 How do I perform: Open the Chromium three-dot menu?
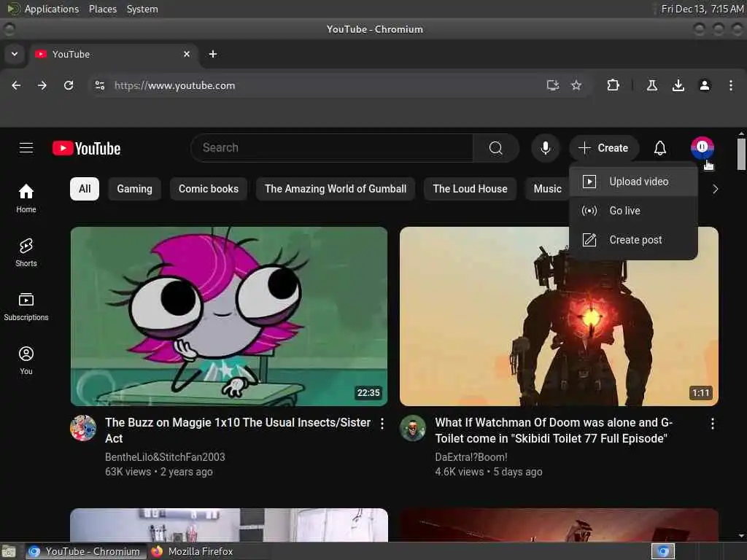click(x=731, y=85)
